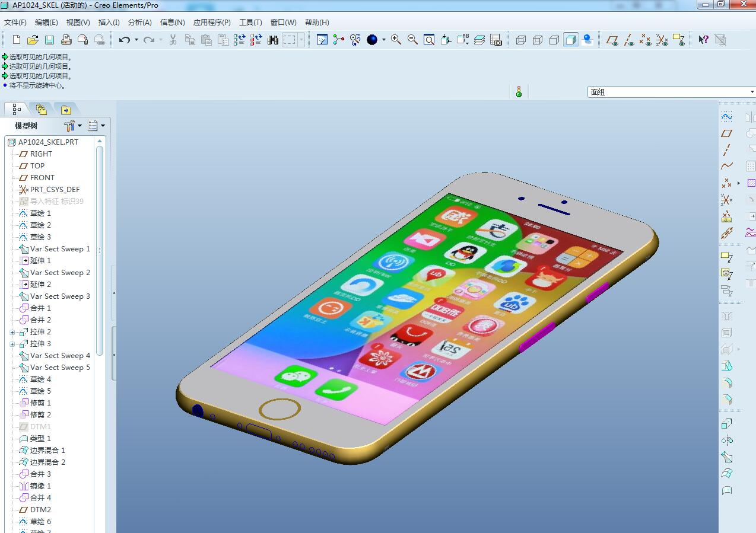Select the Sketch tool in the right toolbar

click(x=726, y=116)
